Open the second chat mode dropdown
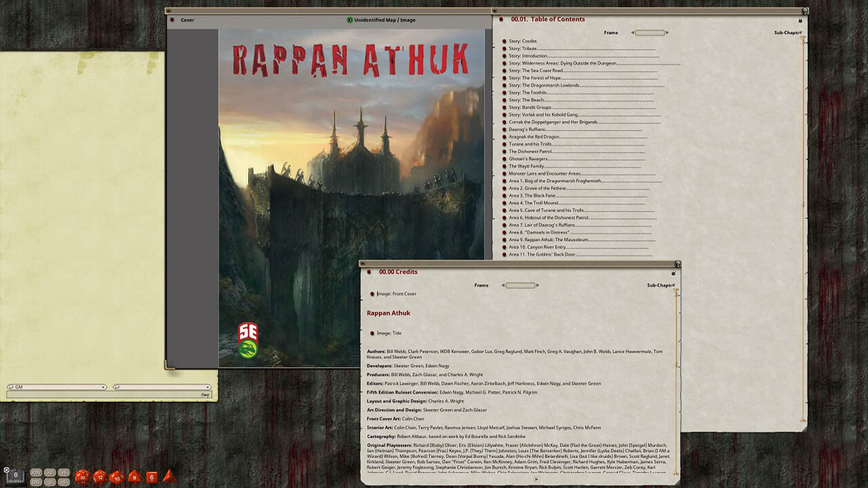This screenshot has height=488, width=868. point(207,386)
